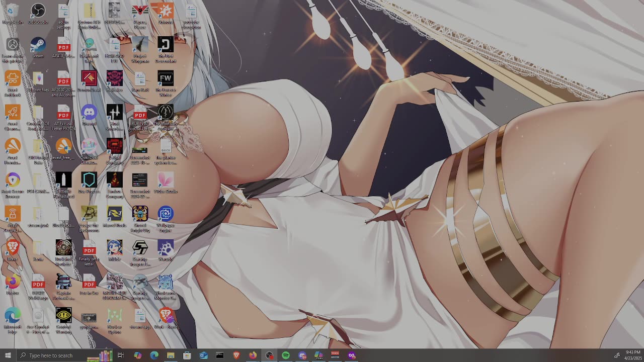644x362 pixels.
Task: Open Copilot from the taskbar
Action: (137, 355)
